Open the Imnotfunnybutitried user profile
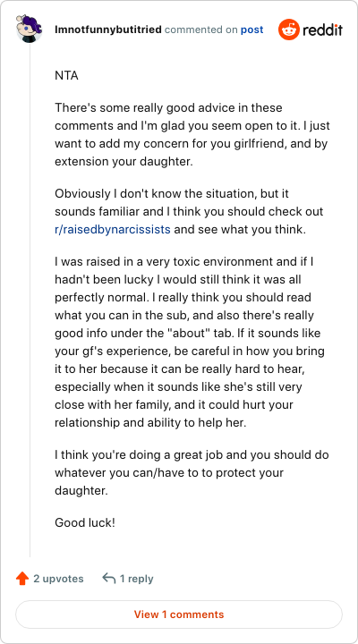This screenshot has width=358, height=644. (108, 30)
